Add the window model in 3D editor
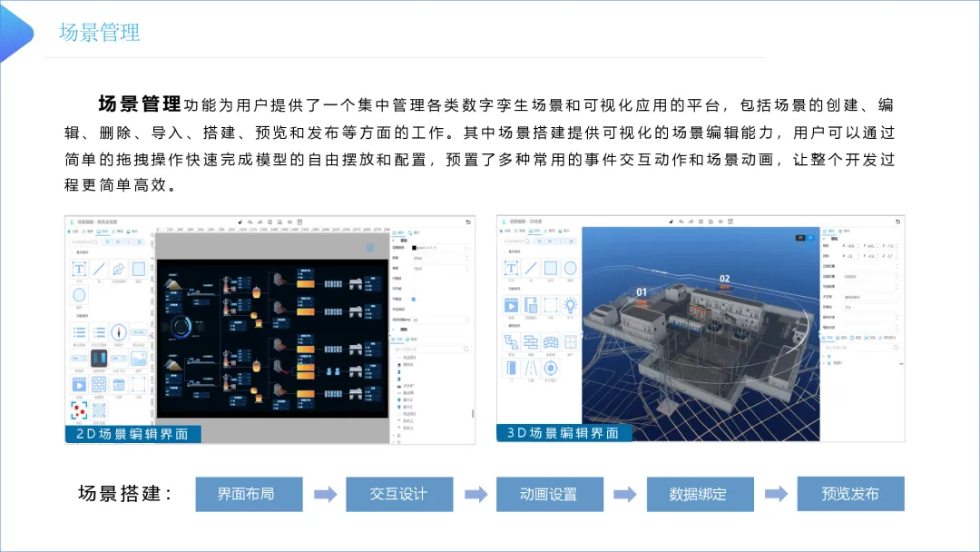Screen dimensions: 980x552 (x=570, y=342)
